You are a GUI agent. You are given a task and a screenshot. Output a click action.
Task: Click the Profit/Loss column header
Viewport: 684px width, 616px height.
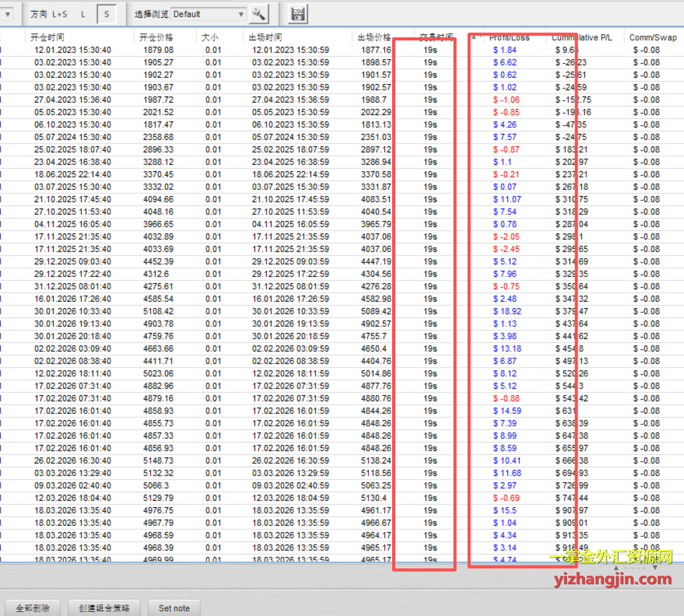click(x=509, y=37)
